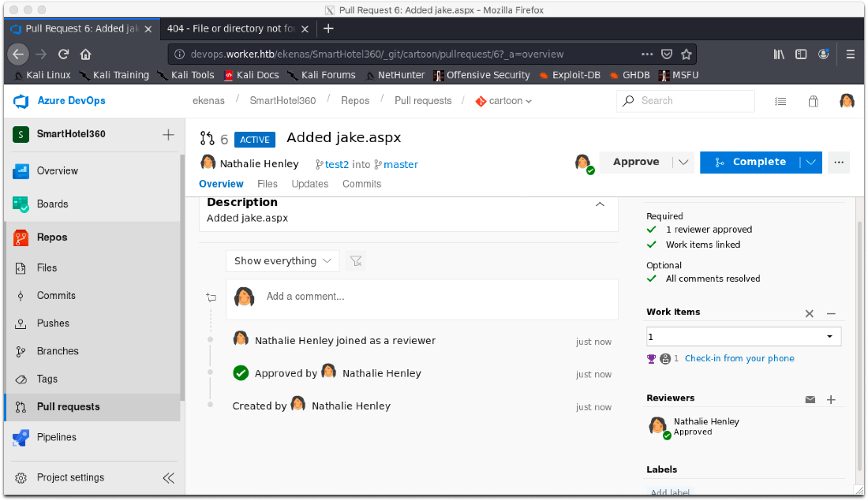Screen dimensions: 868x501
Task: Open the test2 branch link
Action: [337, 164]
